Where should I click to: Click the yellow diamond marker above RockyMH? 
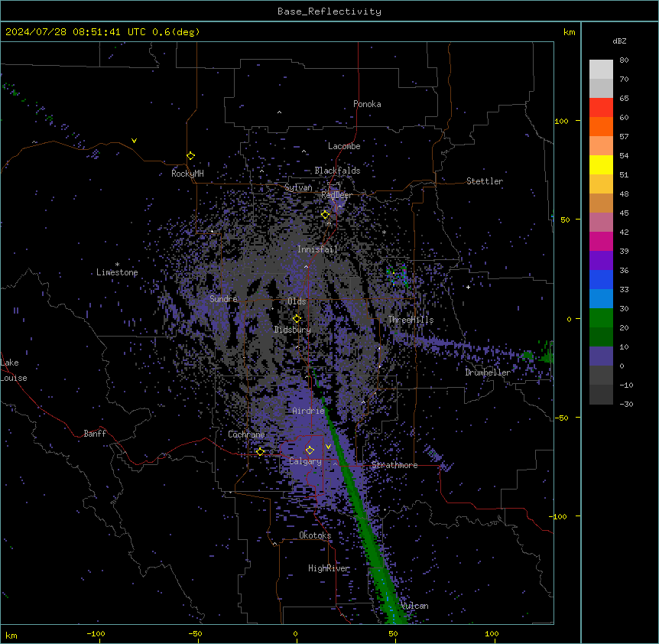click(190, 156)
